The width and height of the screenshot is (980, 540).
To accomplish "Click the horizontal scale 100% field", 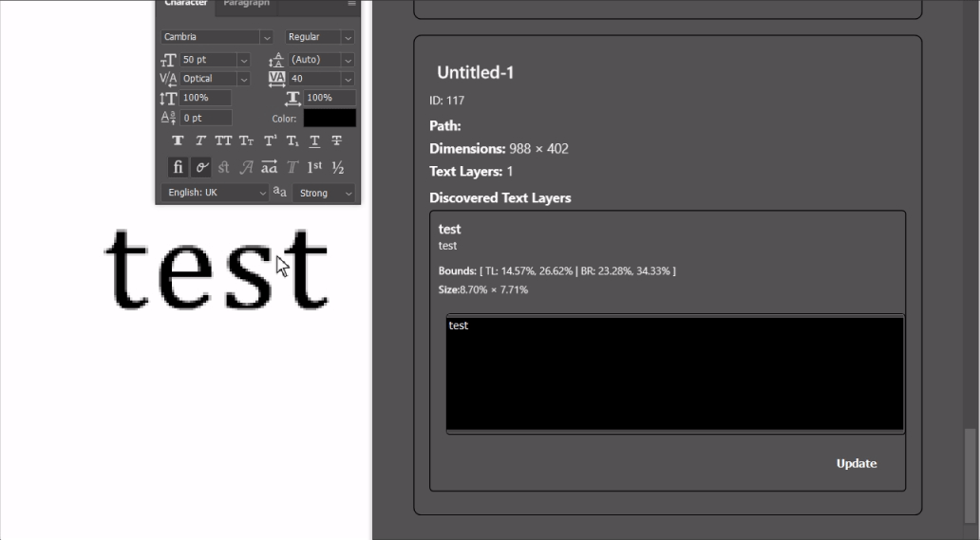I will (330, 98).
